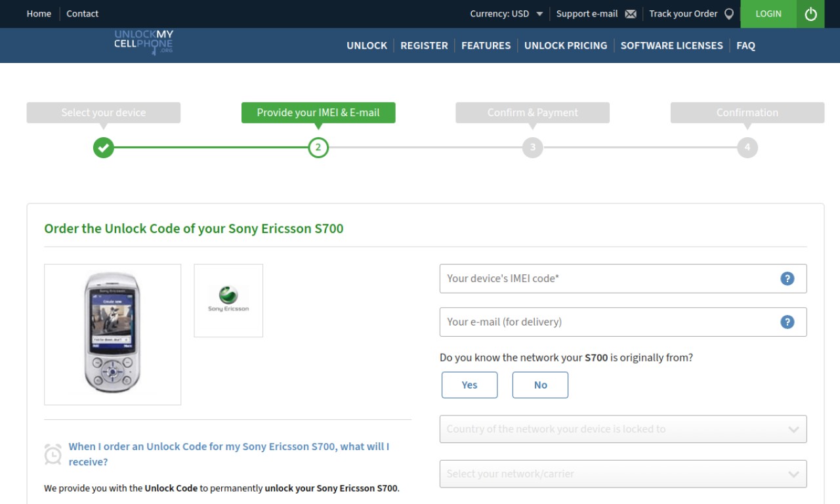The image size is (840, 504).
Task: Click the help icon in the e-mail field
Action: coord(787,322)
